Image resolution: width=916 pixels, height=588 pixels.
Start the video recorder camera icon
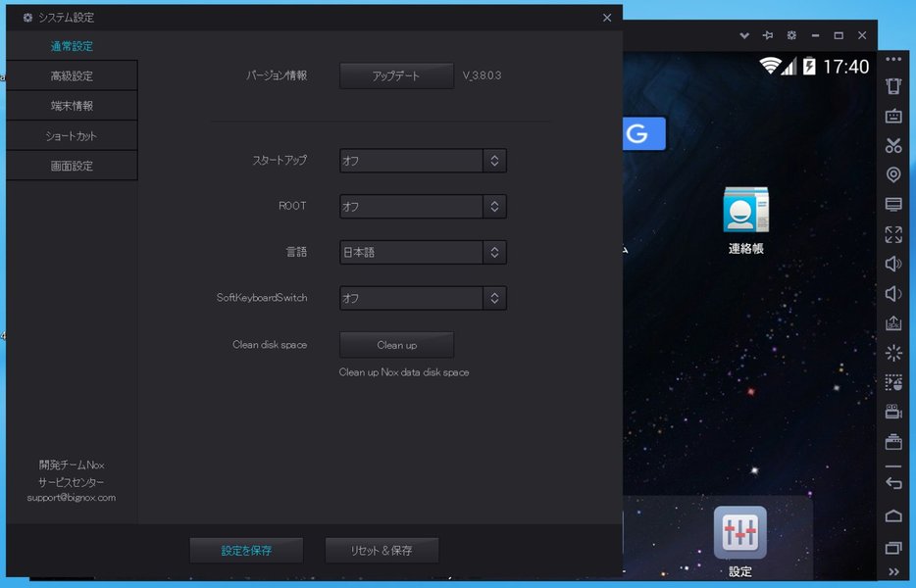tap(893, 412)
